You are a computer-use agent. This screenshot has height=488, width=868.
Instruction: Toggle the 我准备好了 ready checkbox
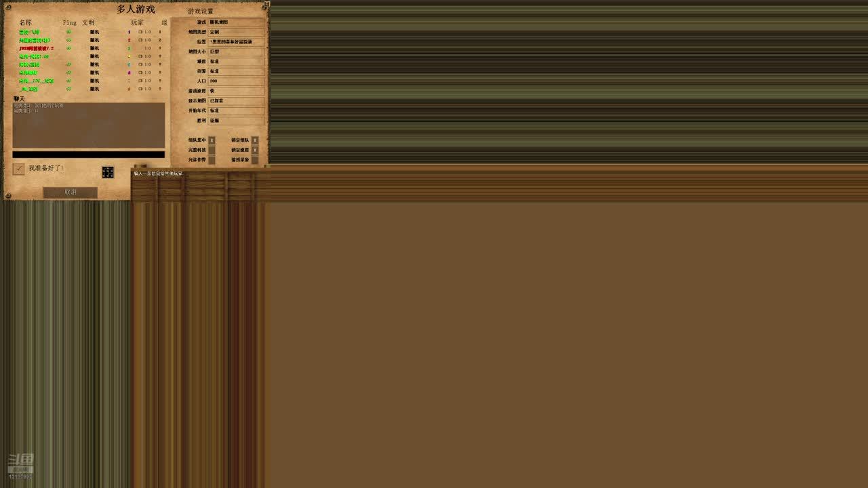19,168
